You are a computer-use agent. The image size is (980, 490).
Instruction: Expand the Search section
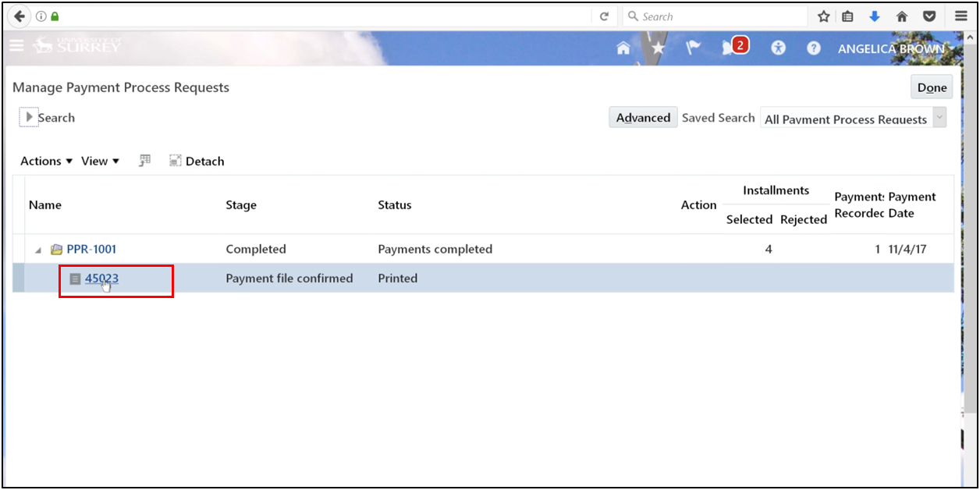pos(27,116)
